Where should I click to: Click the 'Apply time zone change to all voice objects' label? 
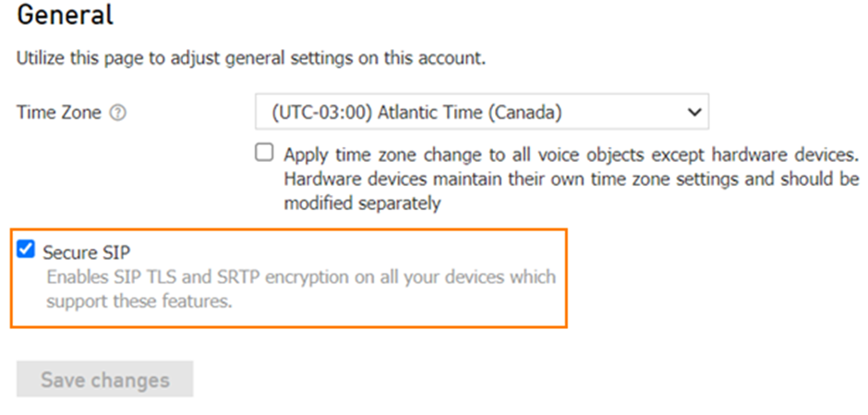[572, 154]
